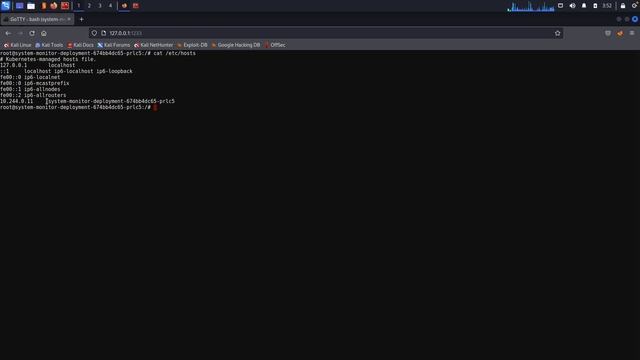The height and width of the screenshot is (360, 640).
Task: Click the '# Kubernetes-managed hosts file.' line
Action: 48,59
